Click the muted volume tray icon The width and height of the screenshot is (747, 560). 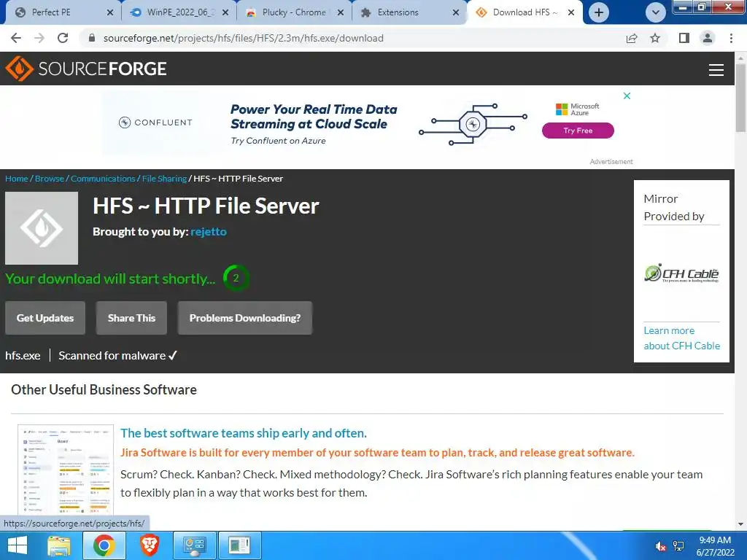click(x=661, y=546)
